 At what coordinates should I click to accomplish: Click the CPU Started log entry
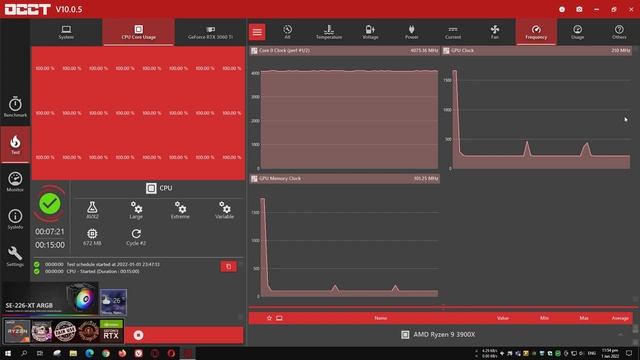pyautogui.click(x=92, y=271)
